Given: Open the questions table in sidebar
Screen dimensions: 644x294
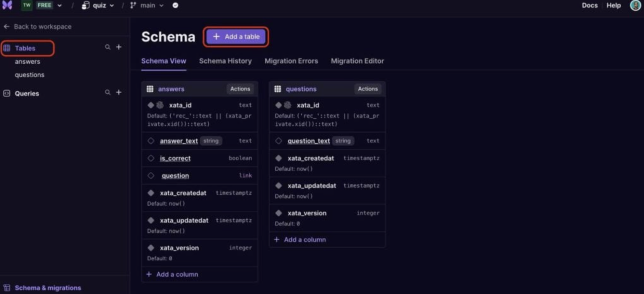Looking at the screenshot, I should [x=30, y=75].
